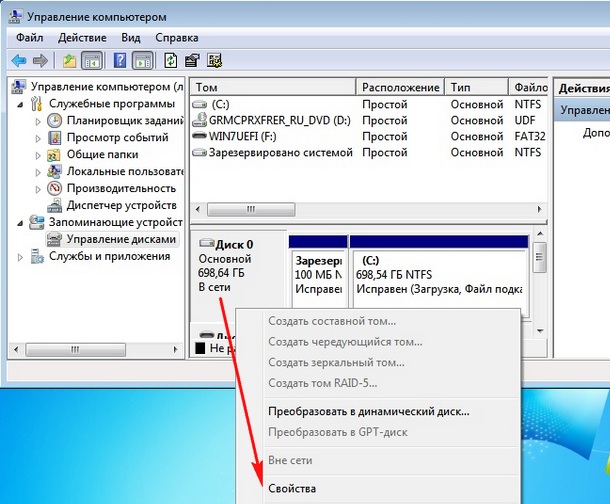Viewport: 610px width, 504px height.
Task: Click the drive icon for WIN7UEFI (F:)
Action: point(200,136)
